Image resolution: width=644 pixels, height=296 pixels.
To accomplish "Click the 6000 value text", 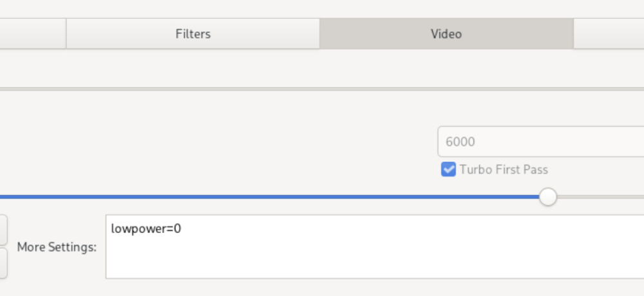I will [x=460, y=142].
